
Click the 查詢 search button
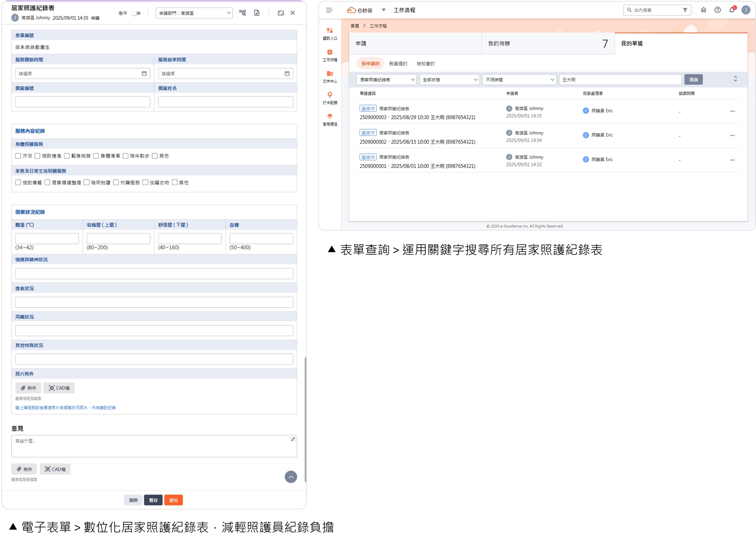pyautogui.click(x=693, y=80)
